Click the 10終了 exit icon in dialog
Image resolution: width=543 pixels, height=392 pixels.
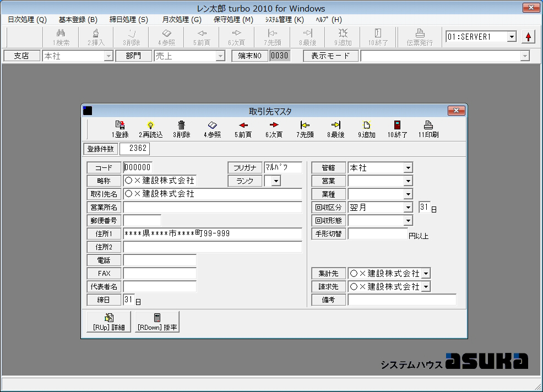(x=397, y=129)
